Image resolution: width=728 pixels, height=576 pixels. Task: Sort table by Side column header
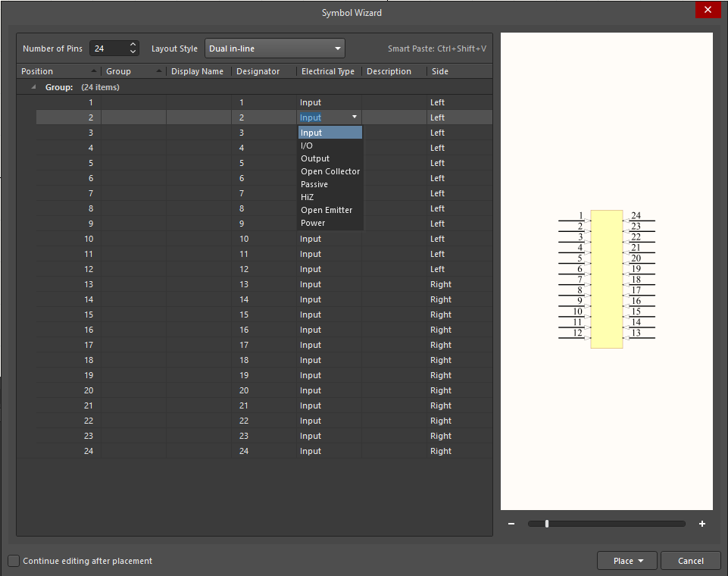tap(460, 71)
